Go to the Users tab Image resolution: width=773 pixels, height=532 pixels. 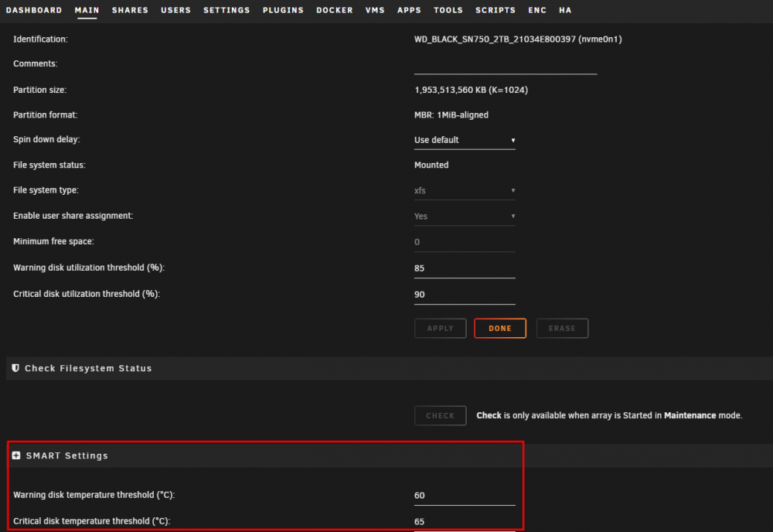coord(175,10)
